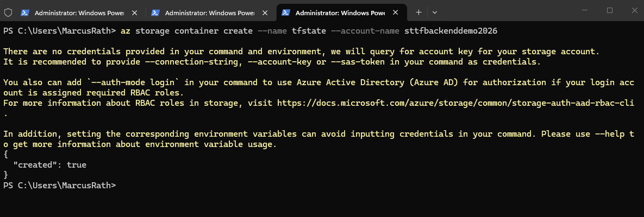This screenshot has width=644, height=217.
Task: Minimize the Windows Terminal window
Action: [x=587, y=10]
